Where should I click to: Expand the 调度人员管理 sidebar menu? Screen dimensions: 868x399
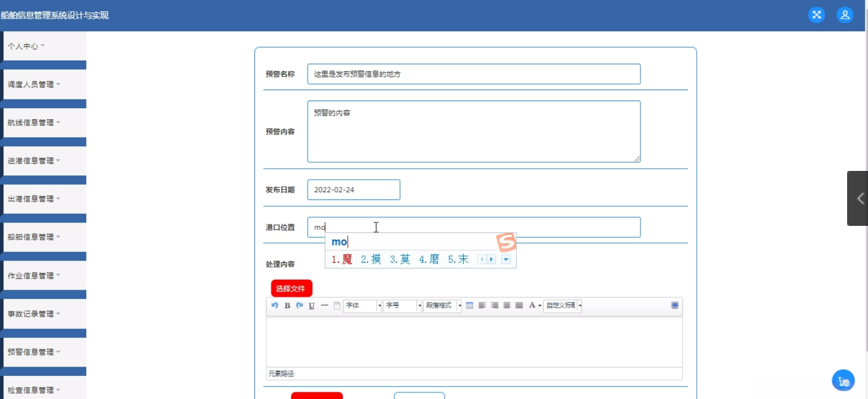pyautogui.click(x=45, y=84)
